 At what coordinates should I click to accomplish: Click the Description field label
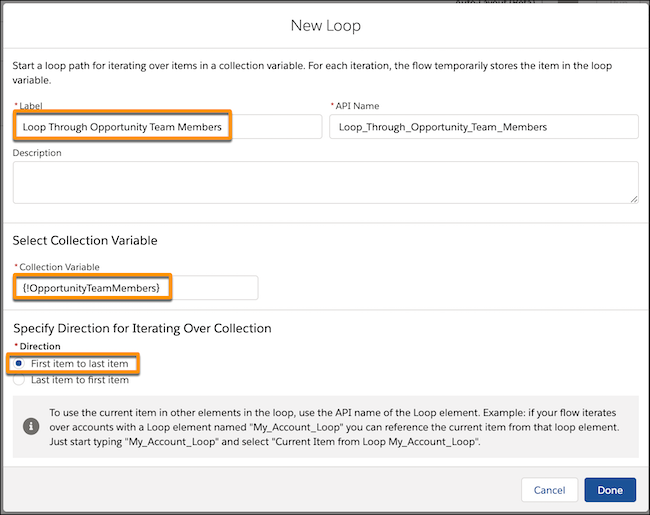37,153
